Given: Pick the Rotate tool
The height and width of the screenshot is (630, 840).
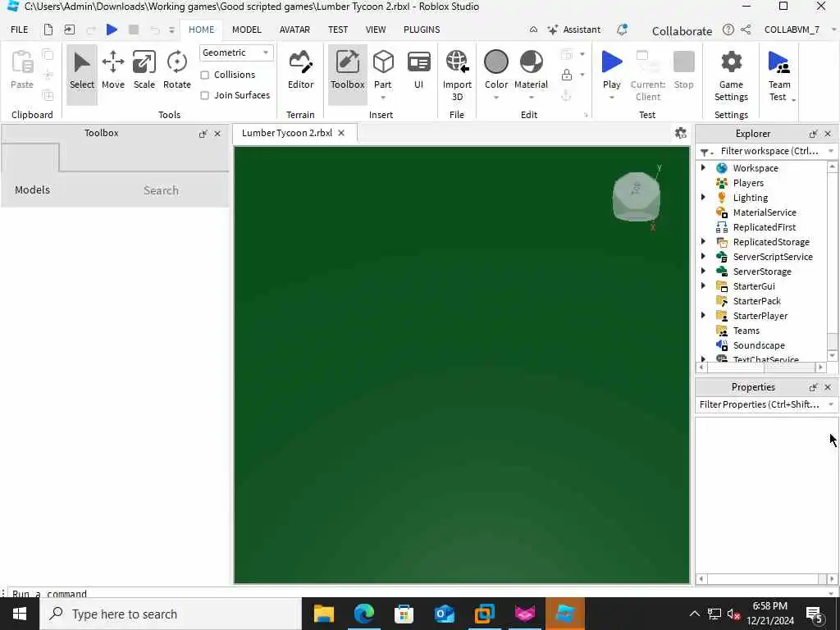Looking at the screenshot, I should (177, 71).
